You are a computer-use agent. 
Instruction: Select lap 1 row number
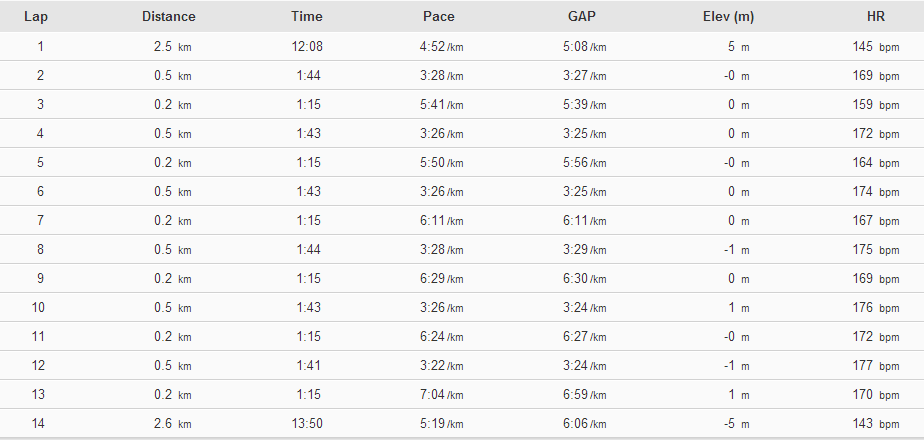coord(40,47)
